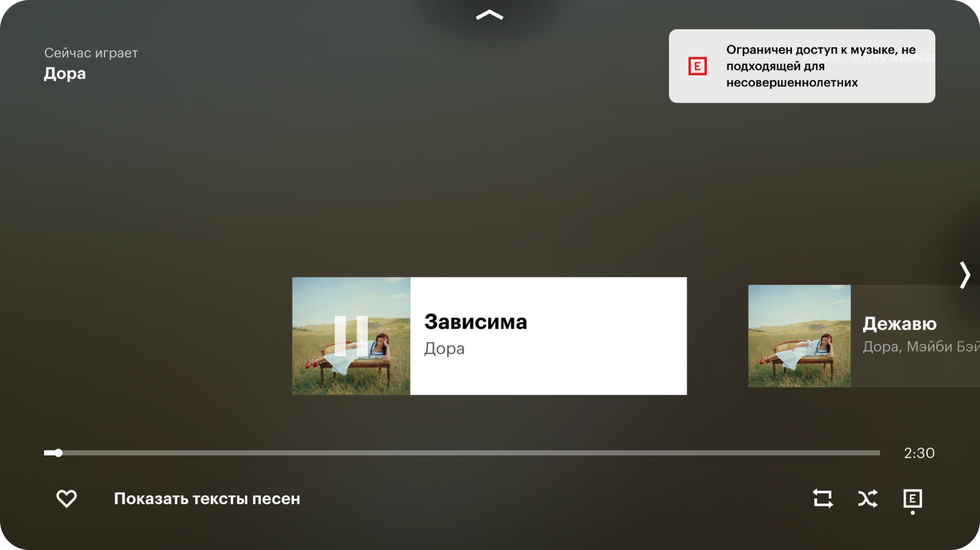Go to next track with right chevron
This screenshot has width=980, height=550.
pos(964,275)
